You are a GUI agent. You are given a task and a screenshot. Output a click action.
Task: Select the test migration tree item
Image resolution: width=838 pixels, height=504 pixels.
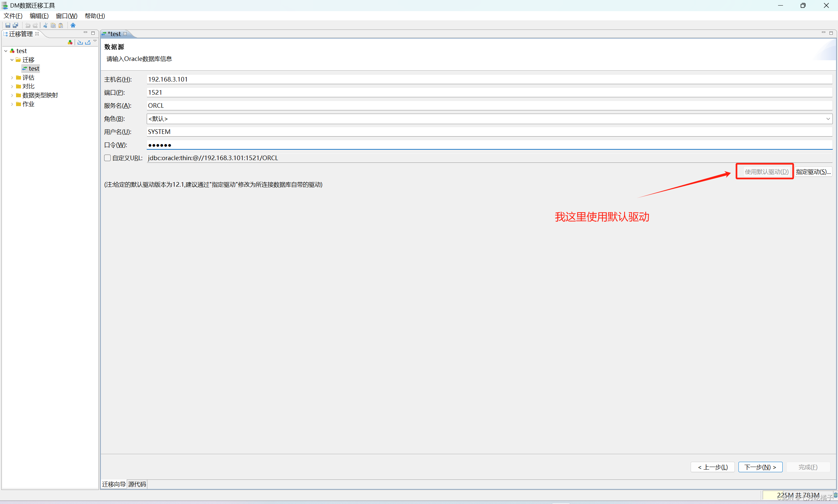[x=31, y=68]
